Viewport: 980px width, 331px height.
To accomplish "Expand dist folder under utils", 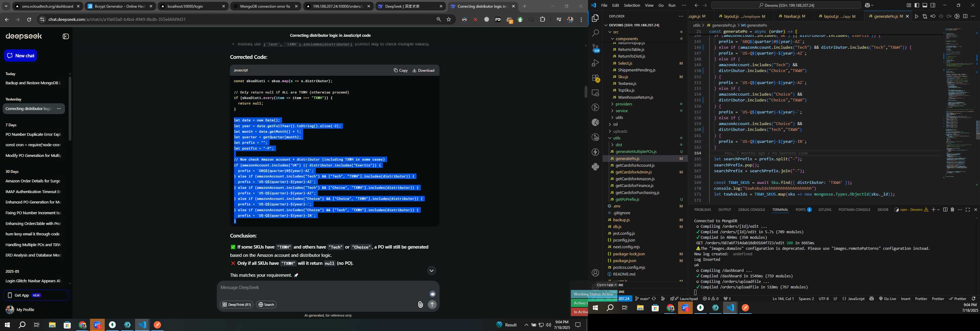I will tap(612, 145).
